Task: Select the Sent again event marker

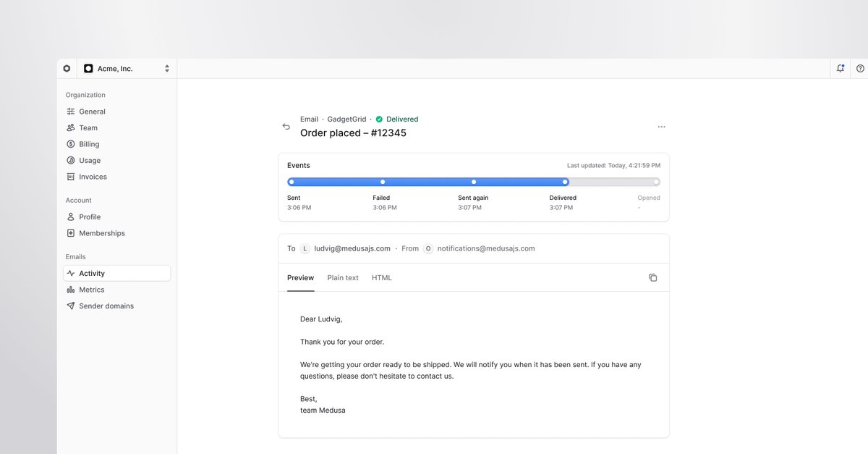Action: (474, 182)
